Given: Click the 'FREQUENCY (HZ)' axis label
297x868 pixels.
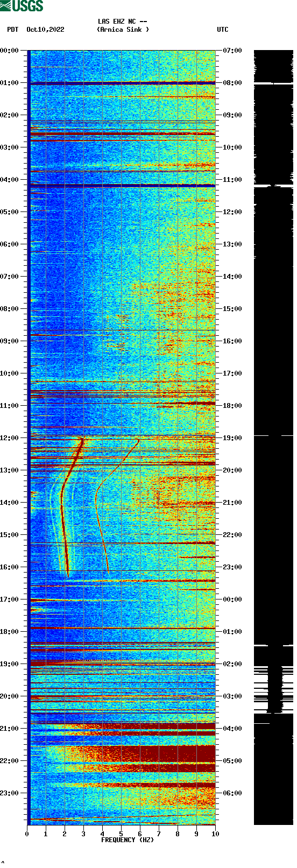Looking at the screenshot, I should tap(128, 840).
